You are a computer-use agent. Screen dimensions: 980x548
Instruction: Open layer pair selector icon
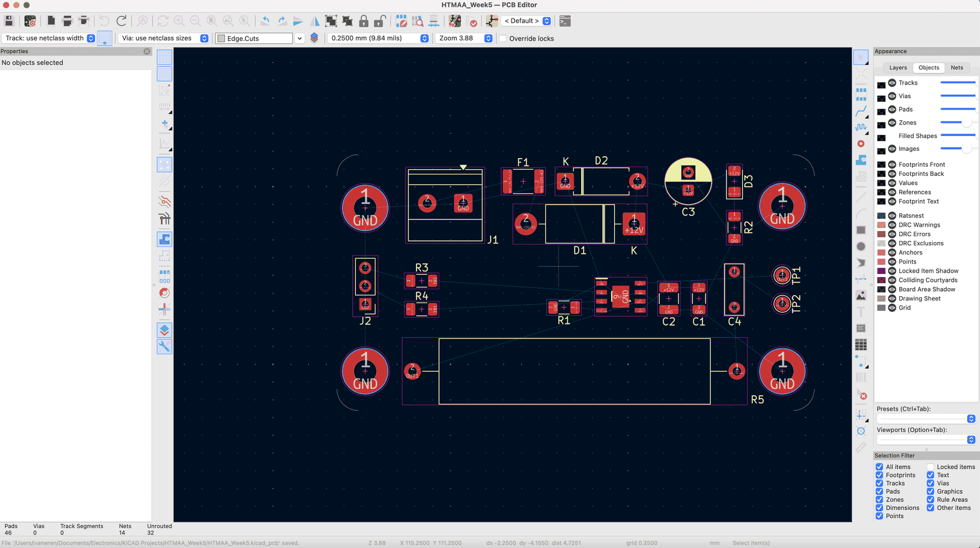(x=314, y=38)
